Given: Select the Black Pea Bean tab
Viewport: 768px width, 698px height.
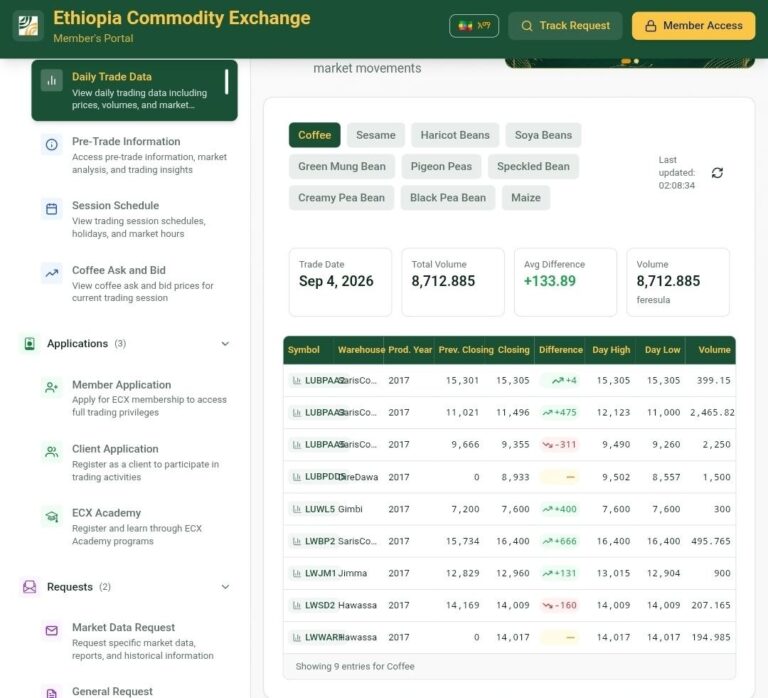Looking at the screenshot, I should [448, 198].
